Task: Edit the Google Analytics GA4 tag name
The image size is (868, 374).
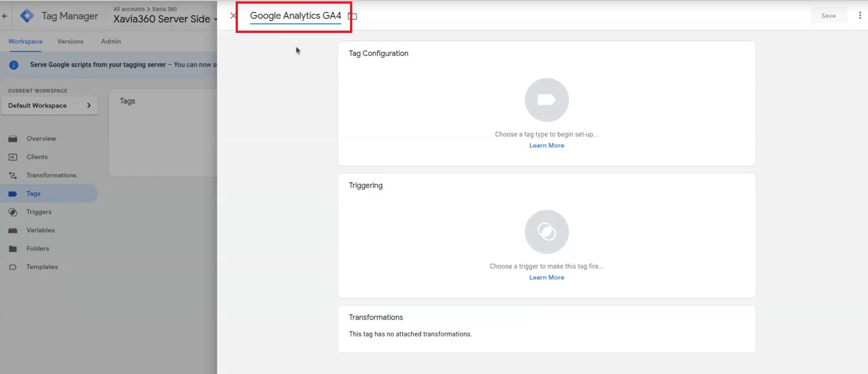Action: point(296,16)
